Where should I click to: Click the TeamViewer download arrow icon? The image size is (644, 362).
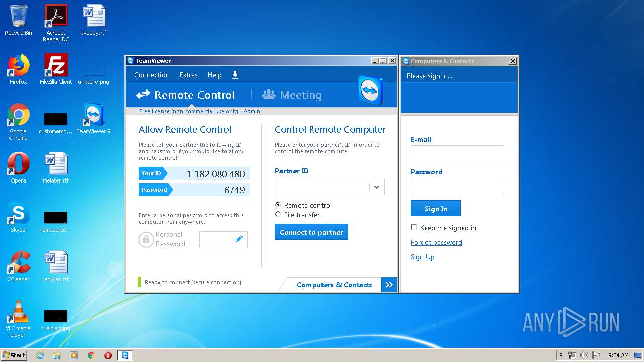pos(235,75)
